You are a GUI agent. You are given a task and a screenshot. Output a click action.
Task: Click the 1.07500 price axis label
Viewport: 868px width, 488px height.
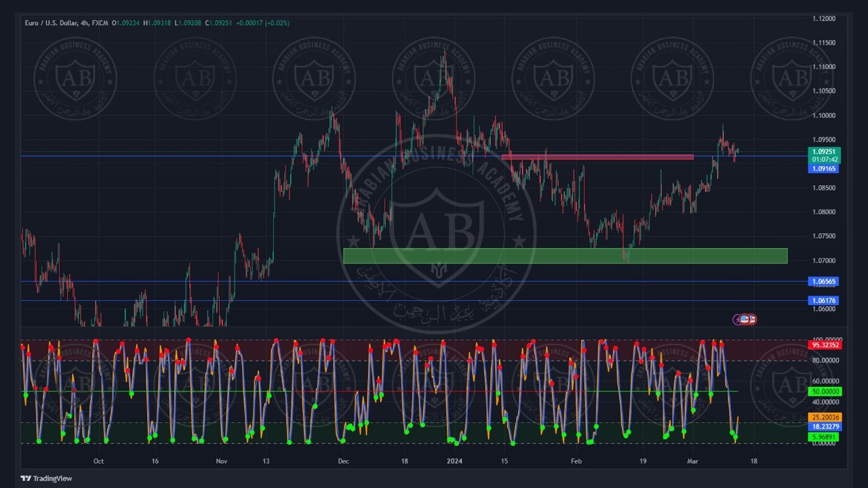coord(824,236)
